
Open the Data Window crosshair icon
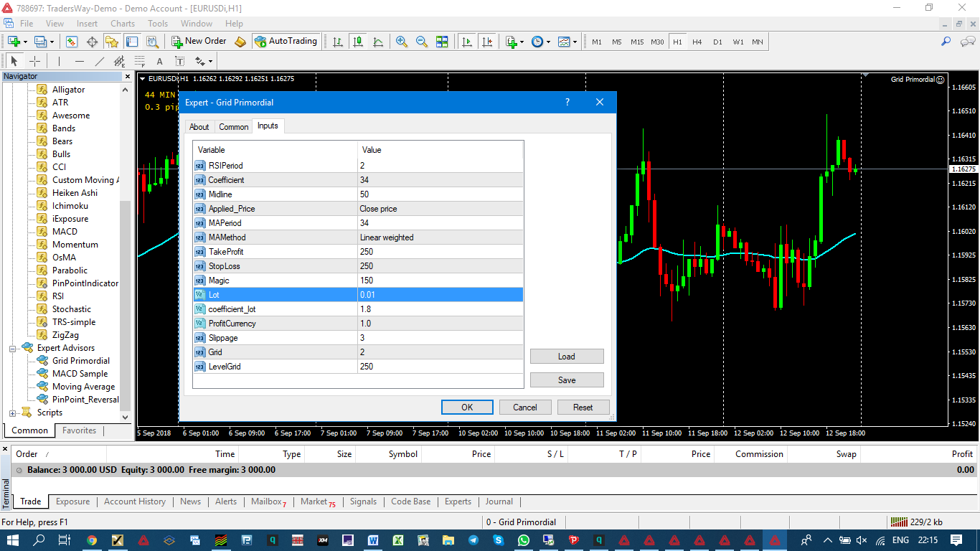pos(92,42)
